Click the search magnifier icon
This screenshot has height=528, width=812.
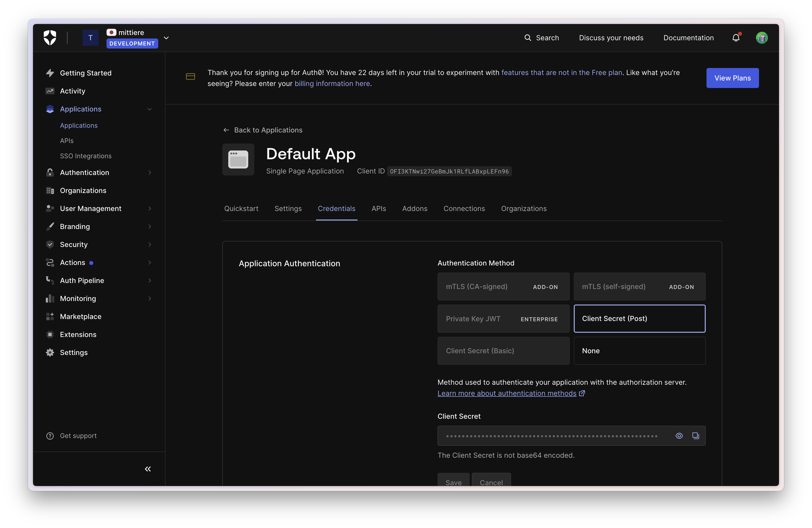point(527,37)
